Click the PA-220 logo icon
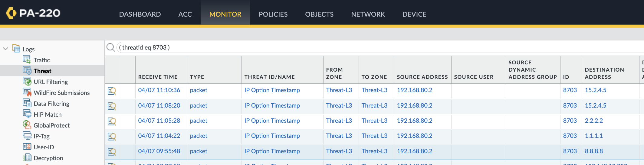644x165 pixels. [11, 13]
